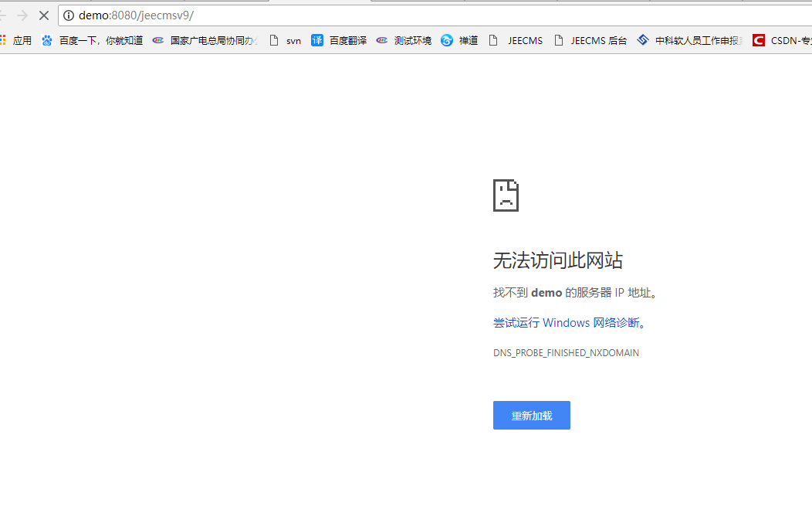Stop loading with the X button
This screenshot has height=513, width=812.
pyautogui.click(x=44, y=15)
